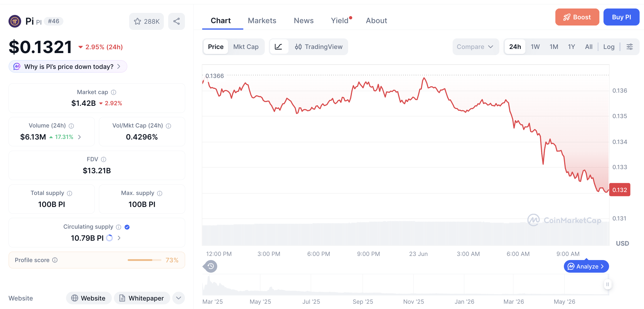Click the Total supply info icon
The width and height of the screenshot is (644, 309).
(70, 193)
